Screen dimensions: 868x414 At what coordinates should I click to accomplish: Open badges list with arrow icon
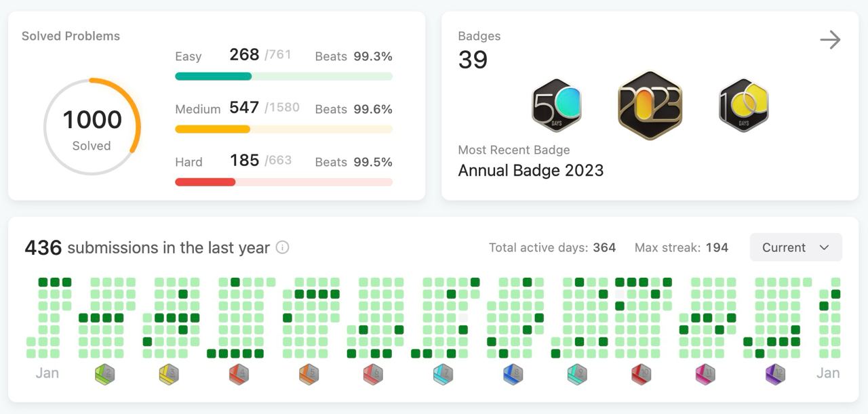coord(830,40)
